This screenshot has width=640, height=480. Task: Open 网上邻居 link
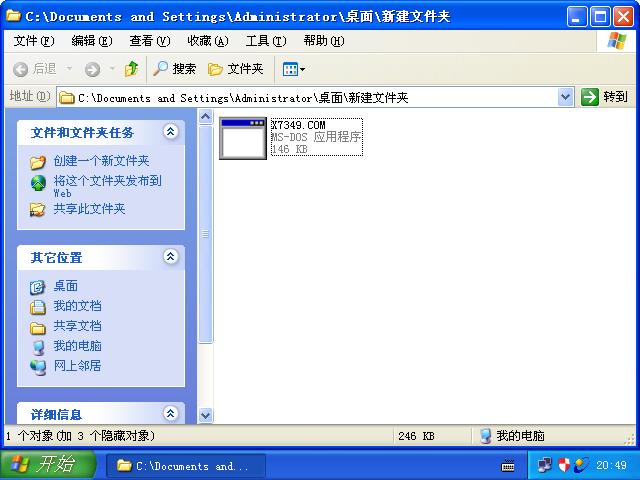pos(78,366)
